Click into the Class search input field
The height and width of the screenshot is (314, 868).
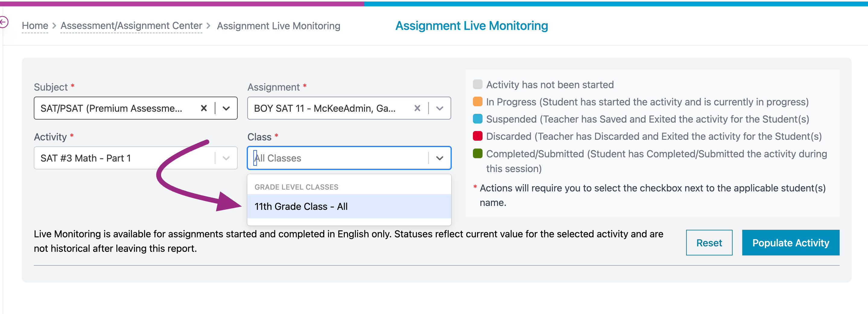tap(337, 158)
